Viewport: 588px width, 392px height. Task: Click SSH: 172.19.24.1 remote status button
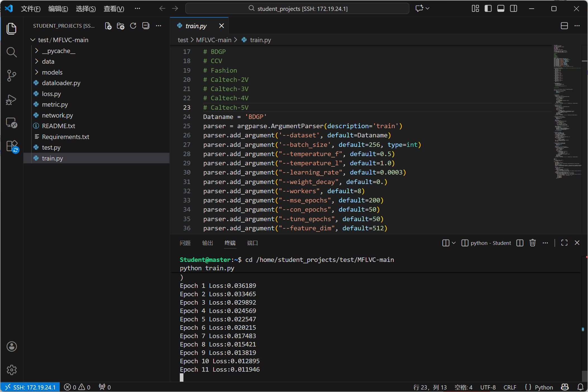pyautogui.click(x=30, y=387)
